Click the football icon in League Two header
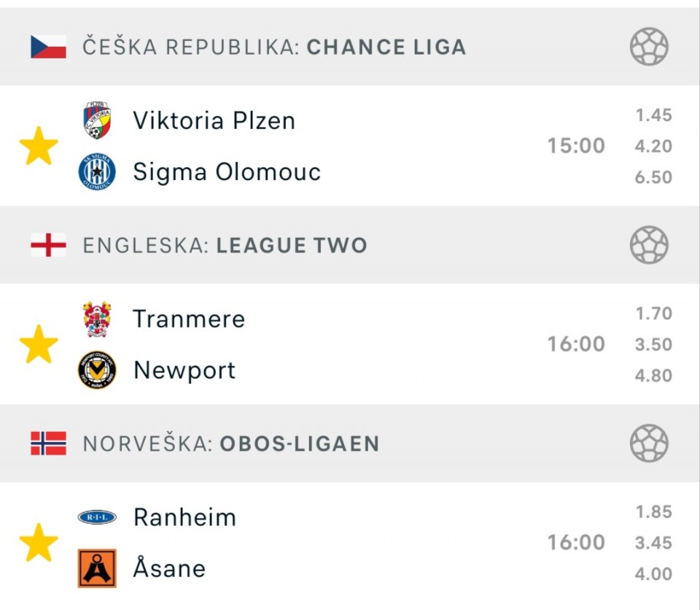Image resolution: width=700 pixels, height=610 pixels. [x=649, y=245]
